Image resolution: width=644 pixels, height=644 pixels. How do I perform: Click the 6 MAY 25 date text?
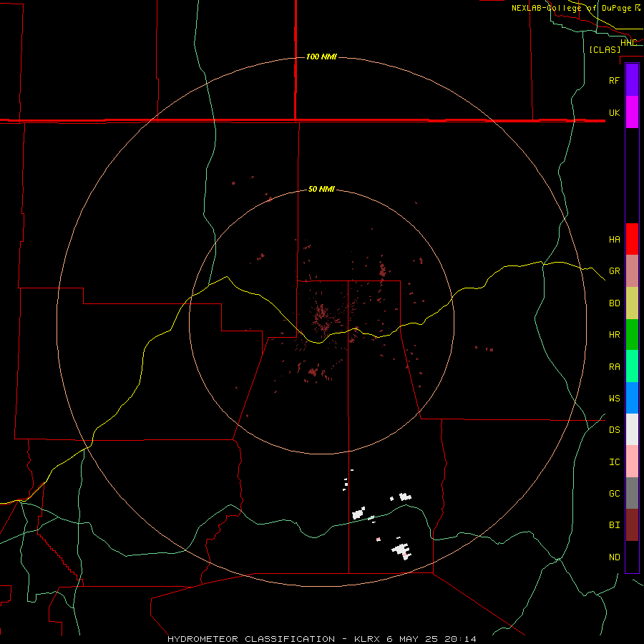[413, 639]
